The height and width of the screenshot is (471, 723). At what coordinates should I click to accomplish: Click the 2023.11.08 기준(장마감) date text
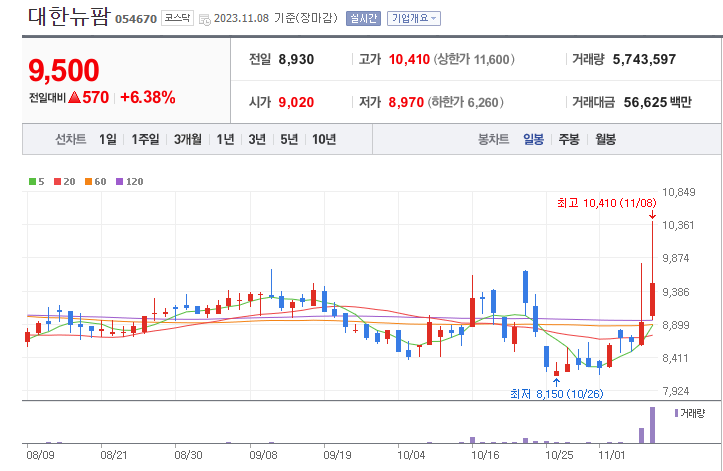click(x=276, y=18)
